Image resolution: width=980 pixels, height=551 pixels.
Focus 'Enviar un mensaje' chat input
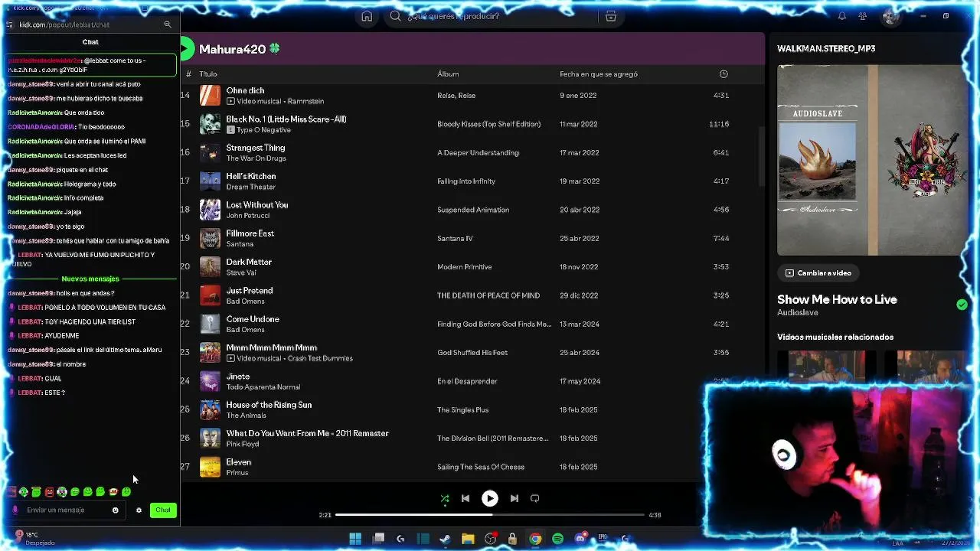pos(65,510)
